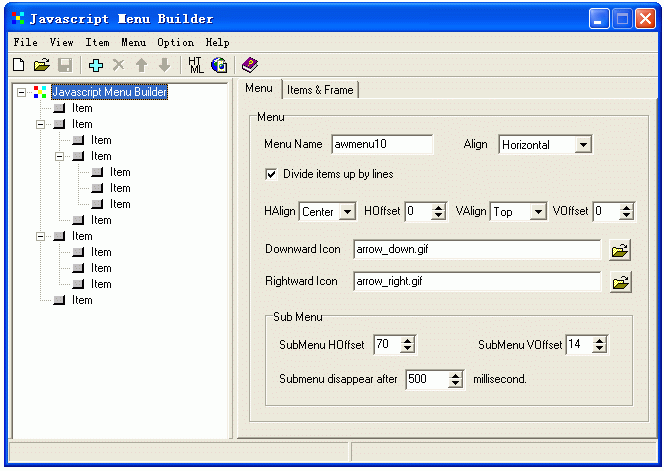The width and height of the screenshot is (664, 471).
Task: Collapse the Javascript Menu Builder root node
Action: click(21, 92)
